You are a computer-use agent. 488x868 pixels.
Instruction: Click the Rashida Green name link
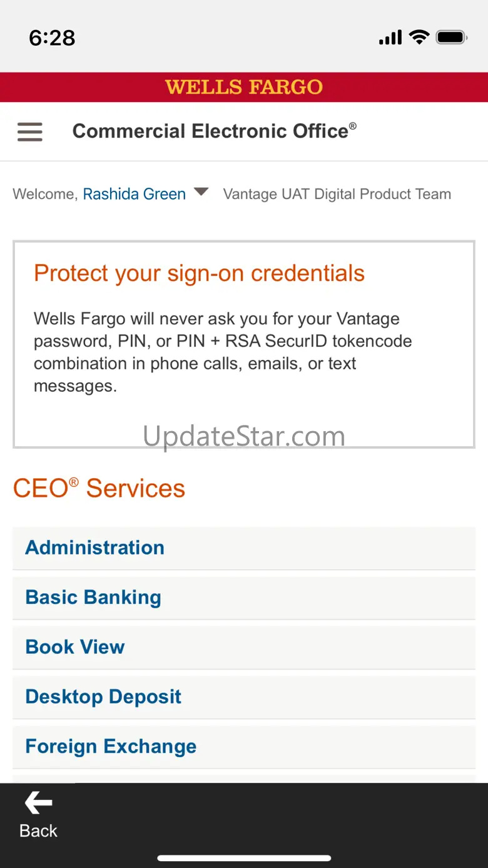point(134,194)
